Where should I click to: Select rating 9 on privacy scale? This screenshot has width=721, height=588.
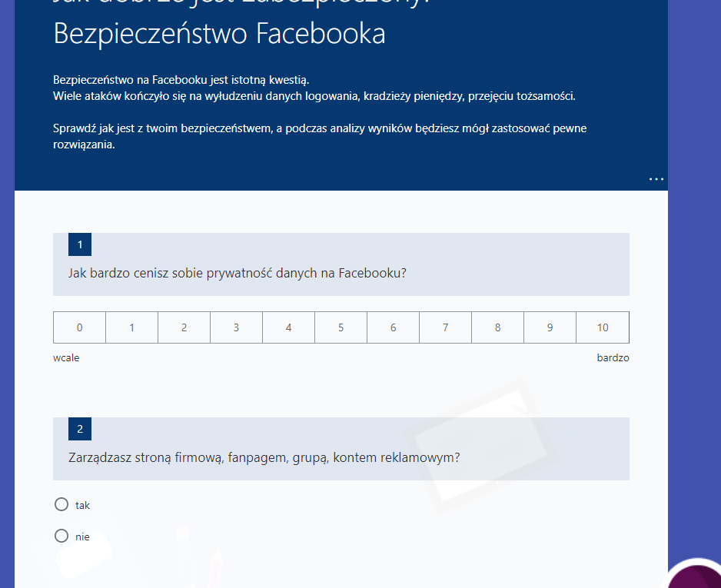pos(550,327)
